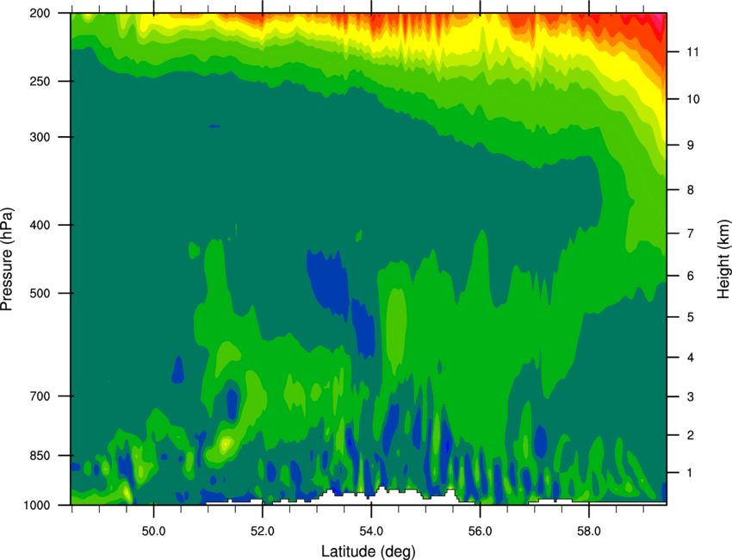Select the 700 pressure tick label
Screen dimensions: 732x560
pyautogui.click(x=40, y=396)
